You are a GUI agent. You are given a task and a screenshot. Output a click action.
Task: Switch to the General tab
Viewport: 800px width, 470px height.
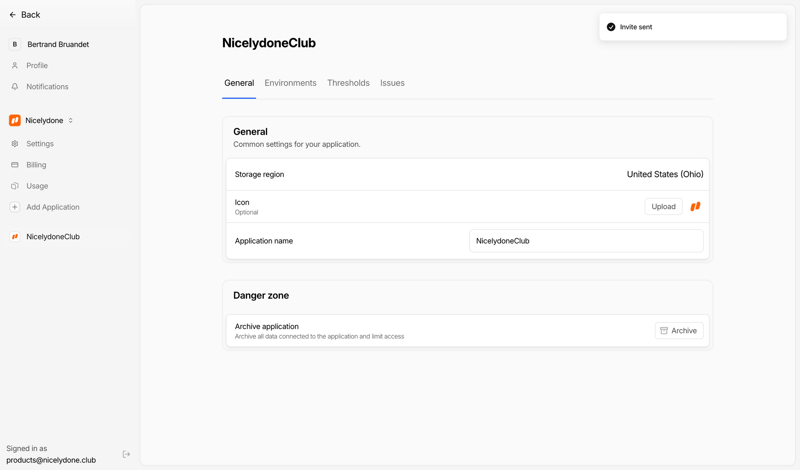point(239,83)
